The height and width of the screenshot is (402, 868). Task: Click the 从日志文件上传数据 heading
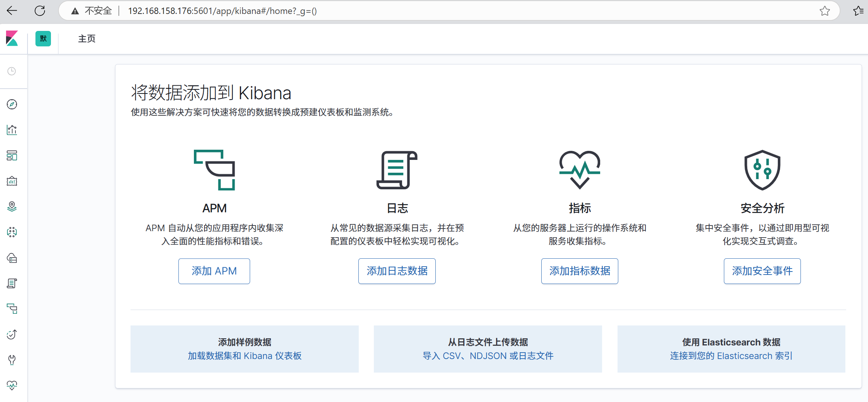(488, 342)
